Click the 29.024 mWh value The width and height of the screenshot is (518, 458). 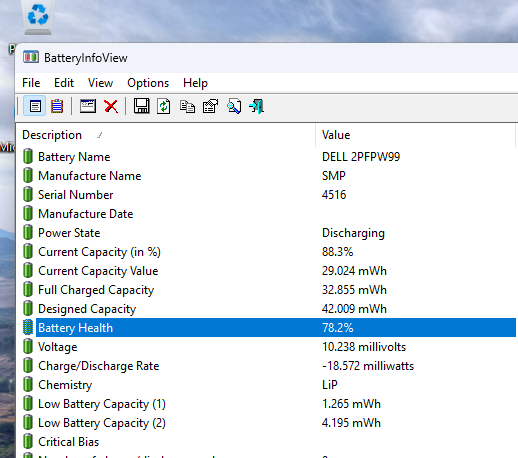coord(354,270)
